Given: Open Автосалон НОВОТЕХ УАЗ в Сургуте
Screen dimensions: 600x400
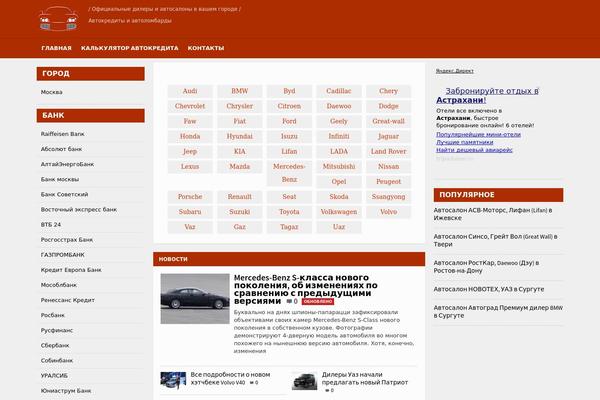Looking at the screenshot, I should click(489, 289).
